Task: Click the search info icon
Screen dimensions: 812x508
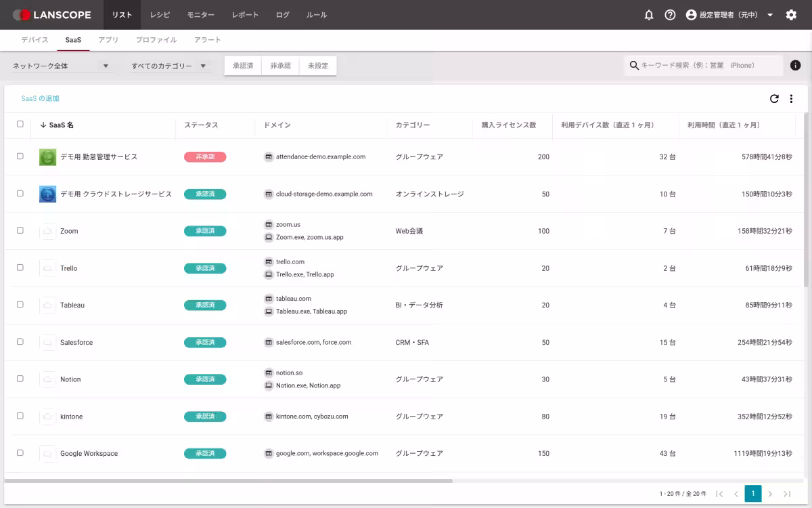Action: point(796,65)
